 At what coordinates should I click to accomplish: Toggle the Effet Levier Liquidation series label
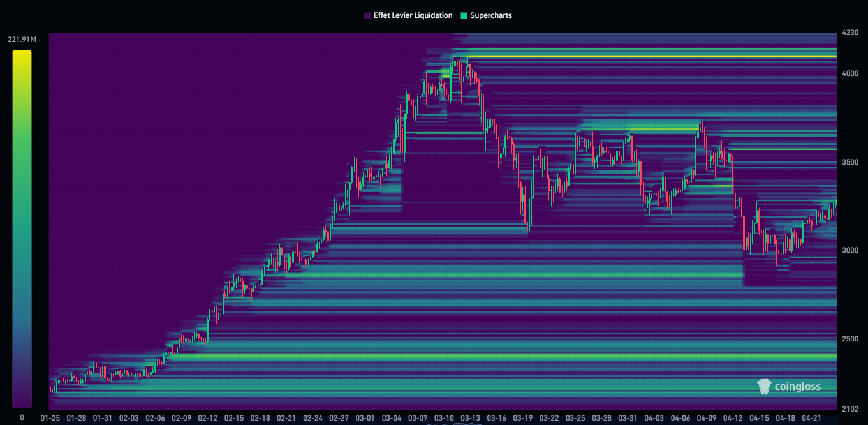(413, 15)
